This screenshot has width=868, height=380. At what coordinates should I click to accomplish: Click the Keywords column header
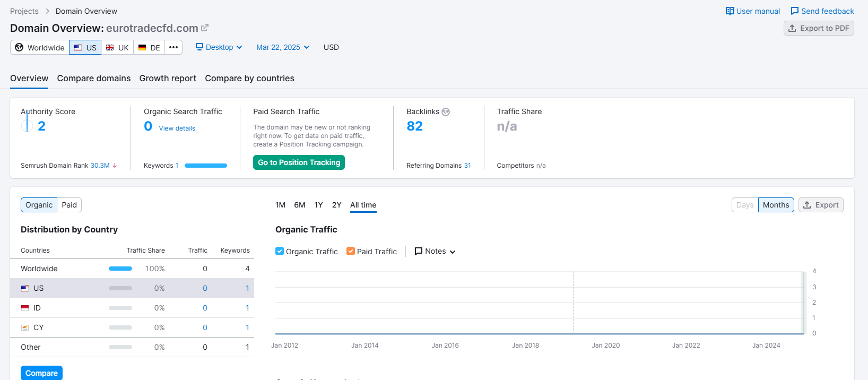235,251
